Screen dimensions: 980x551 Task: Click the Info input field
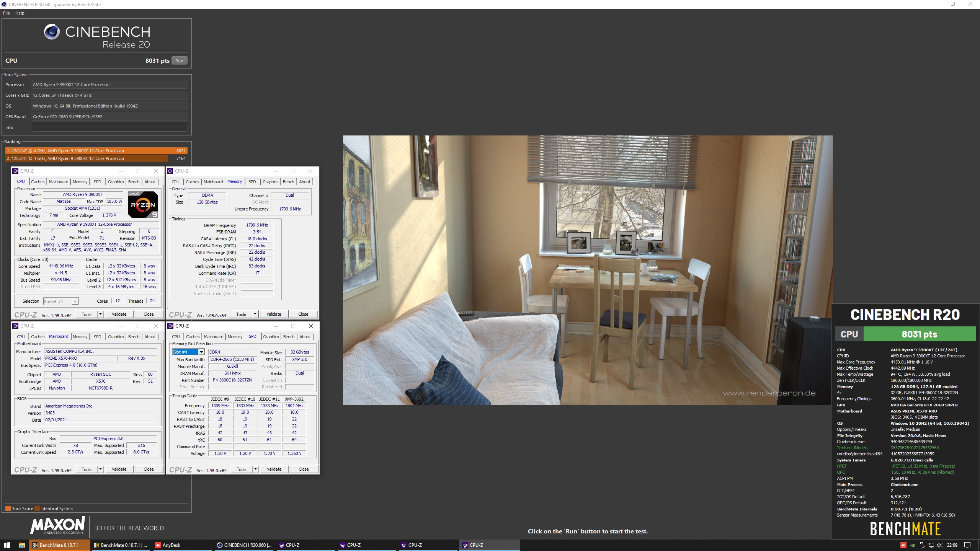coord(109,127)
